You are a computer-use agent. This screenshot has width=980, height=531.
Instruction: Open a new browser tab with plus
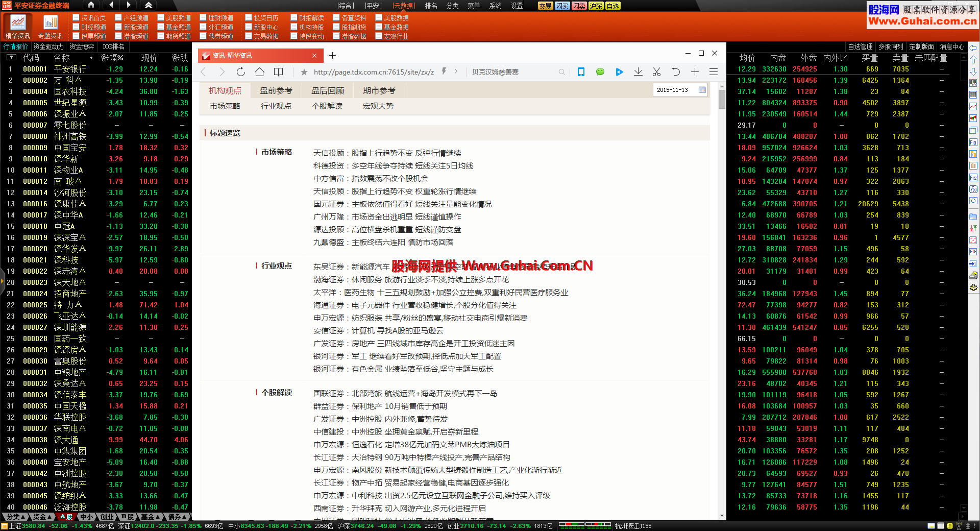(332, 55)
